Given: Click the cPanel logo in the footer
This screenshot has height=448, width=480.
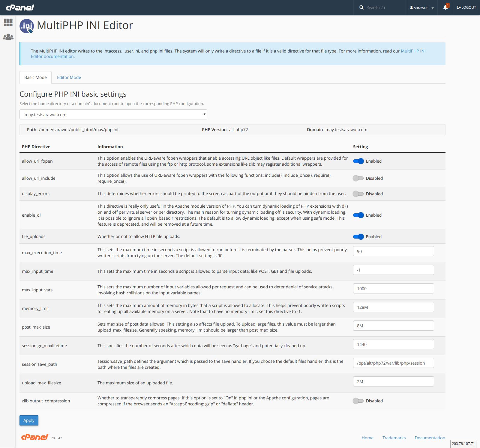Looking at the screenshot, I should [34, 437].
